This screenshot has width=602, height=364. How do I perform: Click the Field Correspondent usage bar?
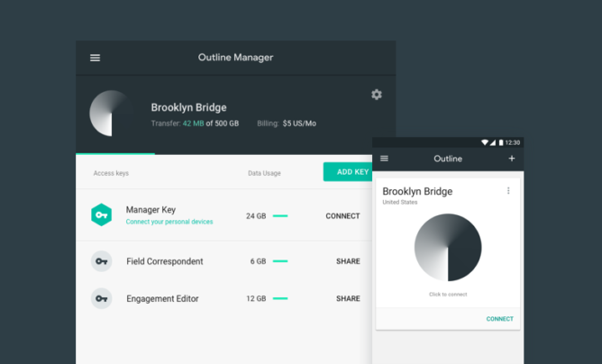280,261
